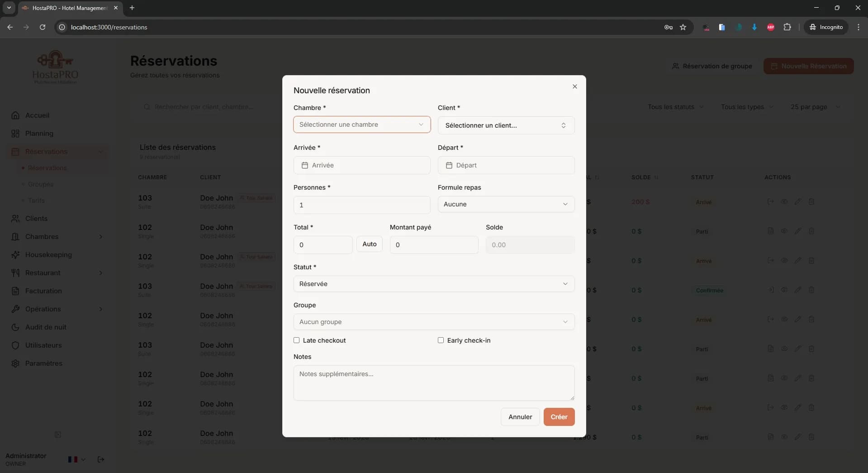Click into the Notes supplémentaires text area
The width and height of the screenshot is (868, 473).
coord(433,382)
